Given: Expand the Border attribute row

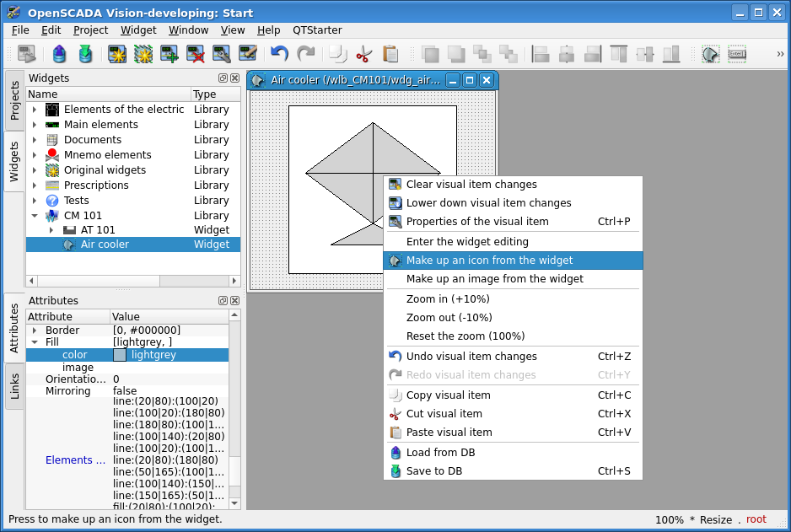Looking at the screenshot, I should point(35,330).
